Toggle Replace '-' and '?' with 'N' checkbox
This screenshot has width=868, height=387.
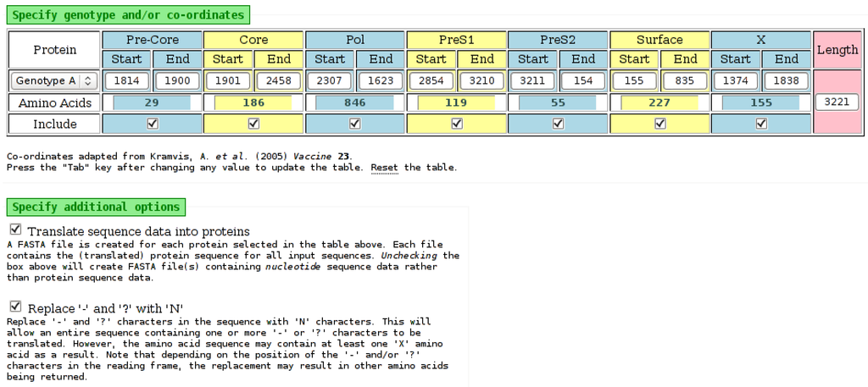[16, 307]
